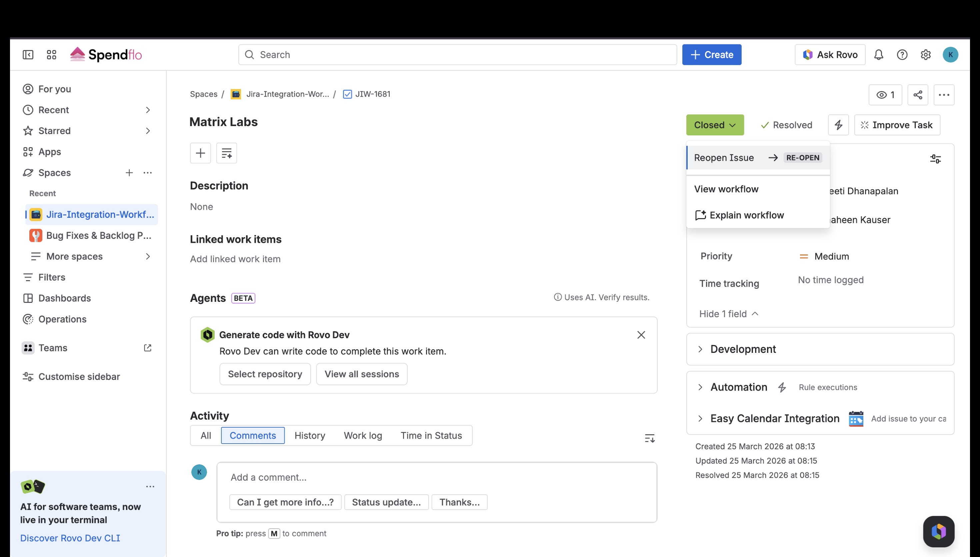Expand the Starred sidebar chevron

[x=148, y=131]
